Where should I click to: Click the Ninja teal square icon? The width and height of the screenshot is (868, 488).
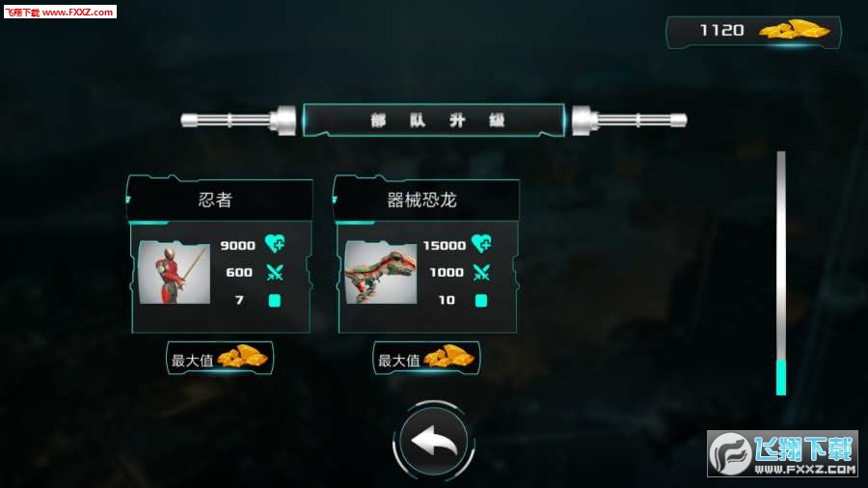pos(275,301)
